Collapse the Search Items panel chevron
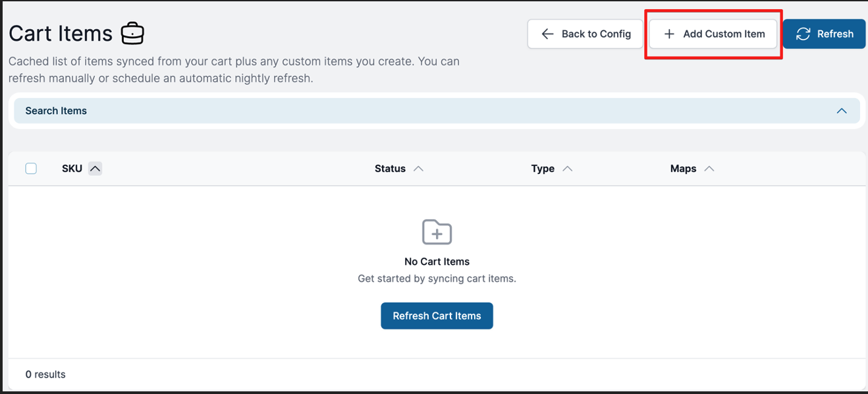This screenshot has height=394, width=868. tap(841, 111)
